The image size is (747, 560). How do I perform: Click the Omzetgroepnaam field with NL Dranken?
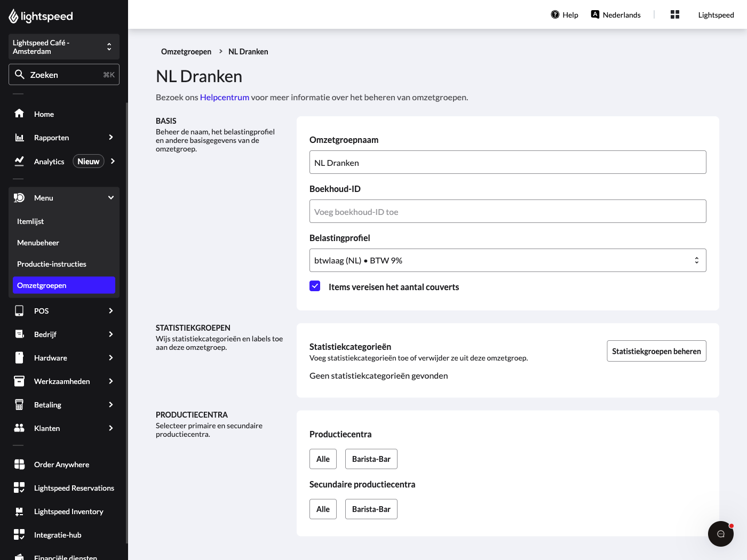508,162
